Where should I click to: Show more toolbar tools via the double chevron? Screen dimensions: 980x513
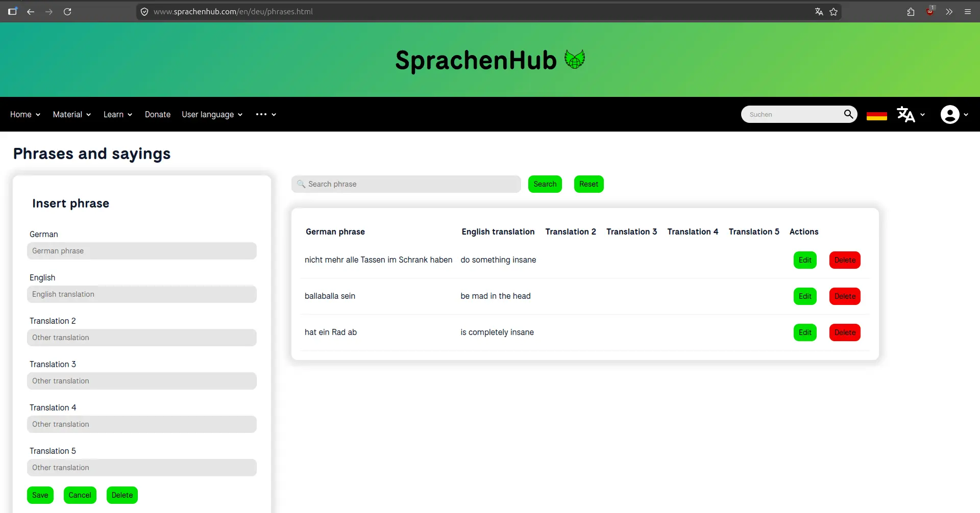tap(949, 12)
